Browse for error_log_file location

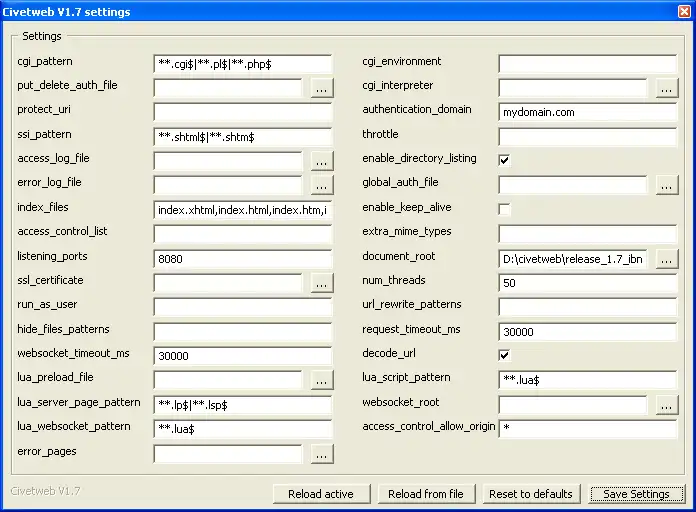pyautogui.click(x=322, y=185)
